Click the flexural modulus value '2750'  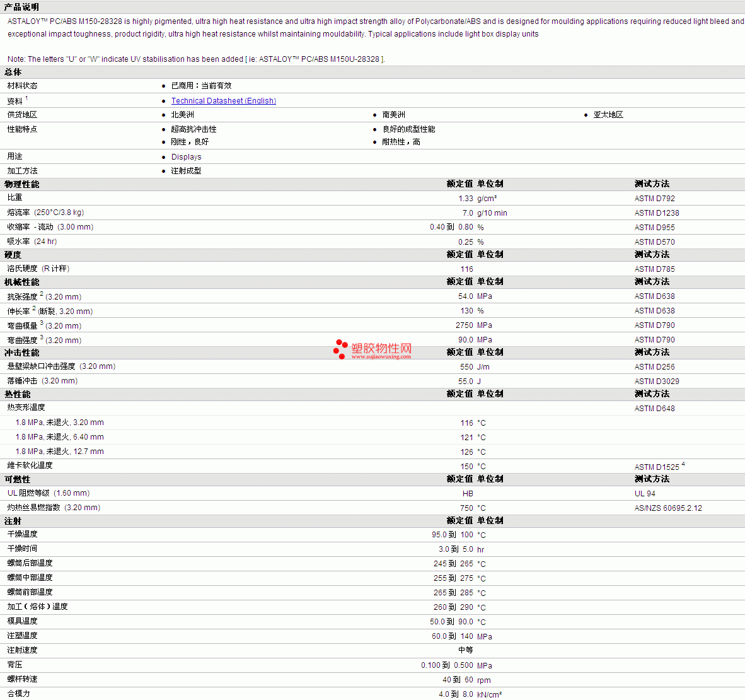pos(464,325)
